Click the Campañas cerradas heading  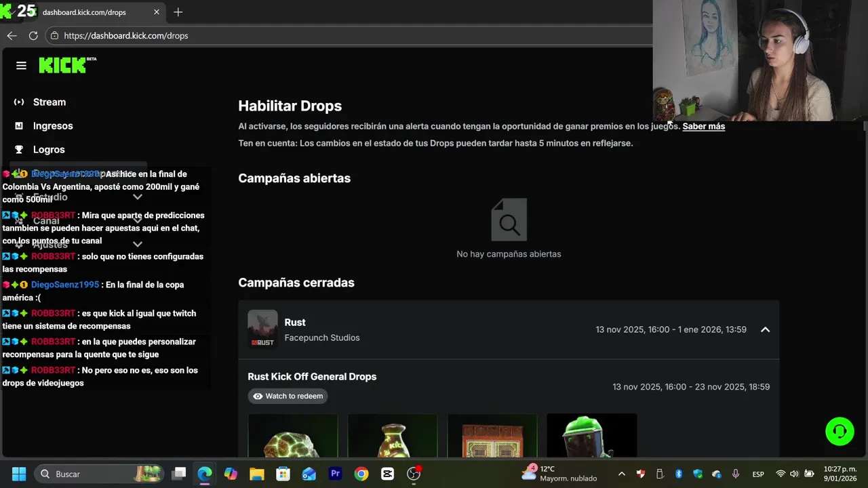pos(296,283)
